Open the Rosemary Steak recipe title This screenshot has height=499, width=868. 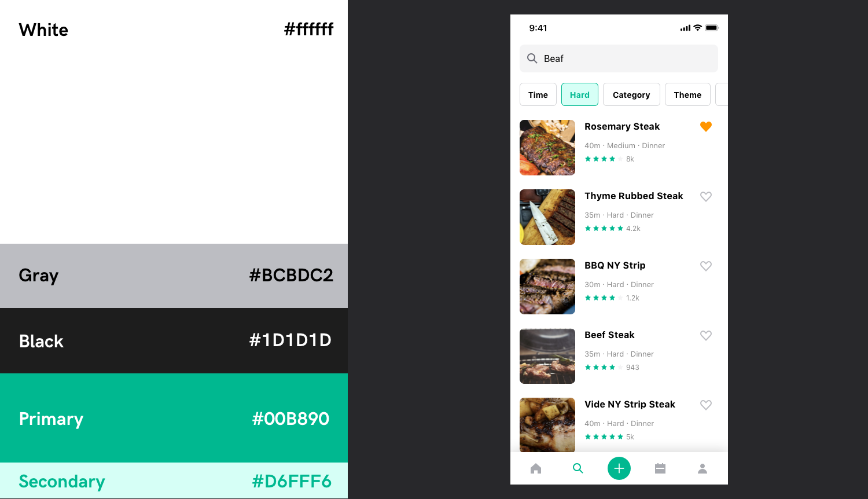tap(622, 126)
